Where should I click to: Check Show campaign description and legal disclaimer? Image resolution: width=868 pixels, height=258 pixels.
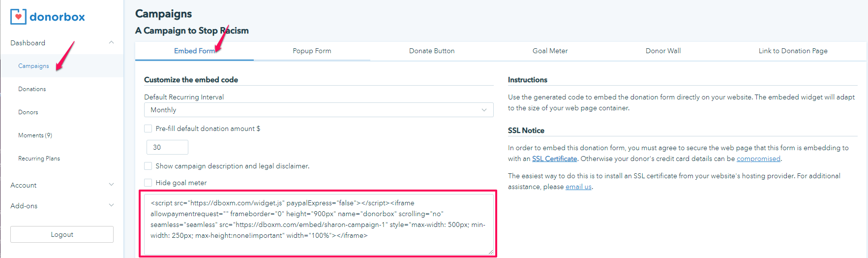coord(148,166)
